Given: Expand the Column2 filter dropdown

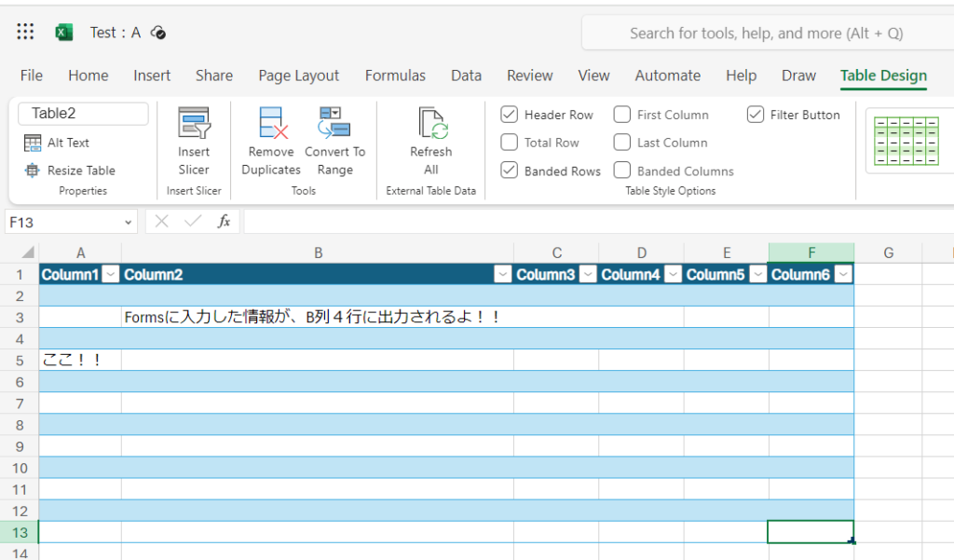Looking at the screenshot, I should [503, 274].
